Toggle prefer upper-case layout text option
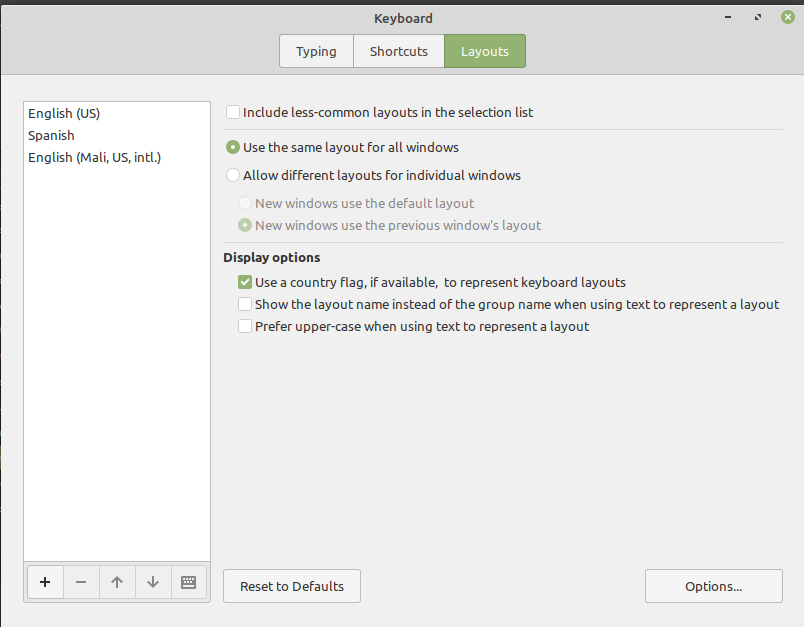The height and width of the screenshot is (627, 804). tap(245, 327)
